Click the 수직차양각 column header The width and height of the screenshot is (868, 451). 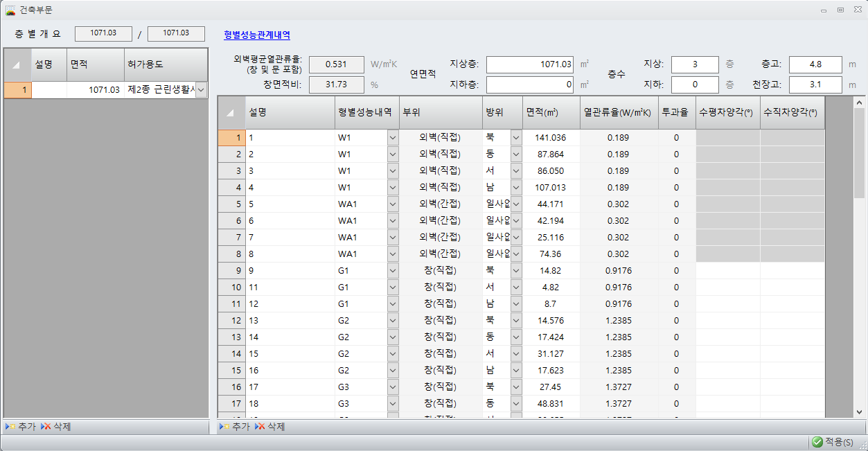[x=792, y=112]
